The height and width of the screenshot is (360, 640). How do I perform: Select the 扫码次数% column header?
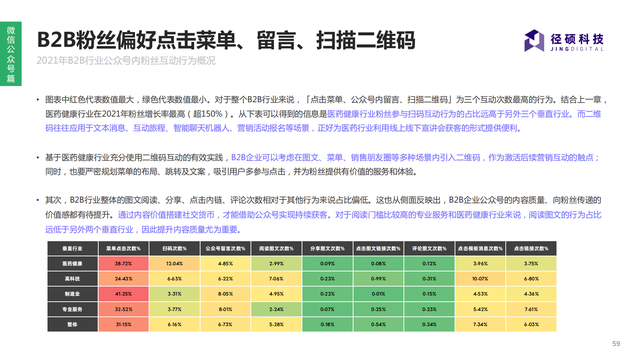point(174,248)
